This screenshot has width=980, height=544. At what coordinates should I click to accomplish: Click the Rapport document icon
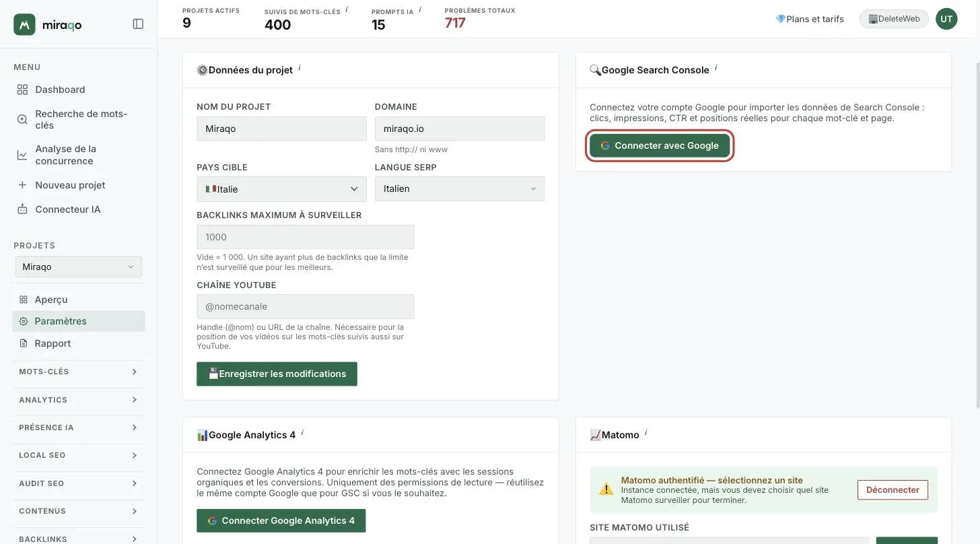pyautogui.click(x=24, y=343)
